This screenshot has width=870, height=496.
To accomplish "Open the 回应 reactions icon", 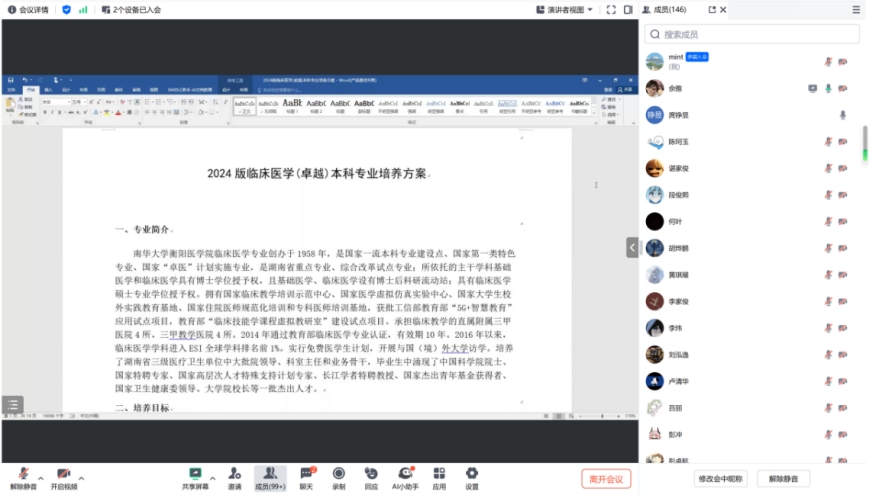I will [371, 477].
